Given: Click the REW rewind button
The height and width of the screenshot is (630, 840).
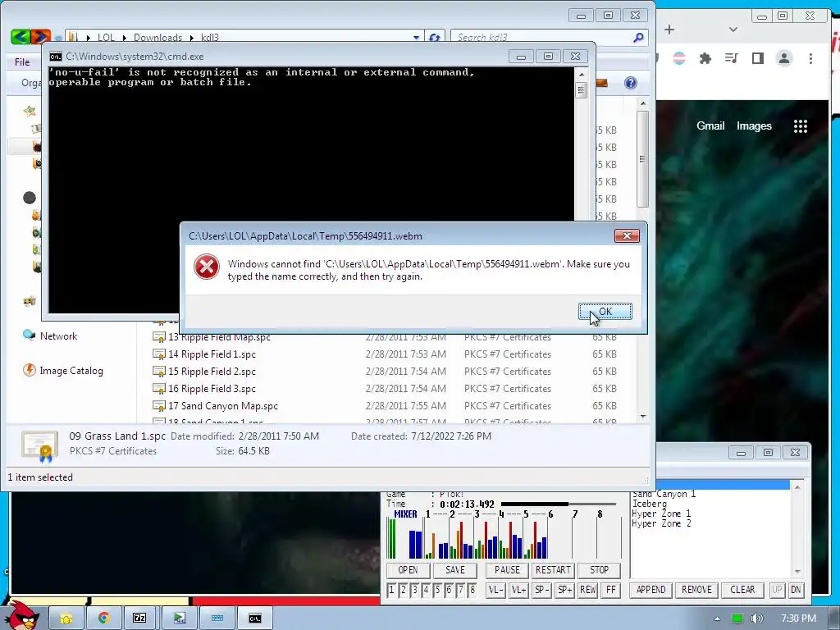Looking at the screenshot, I should coord(587,590).
